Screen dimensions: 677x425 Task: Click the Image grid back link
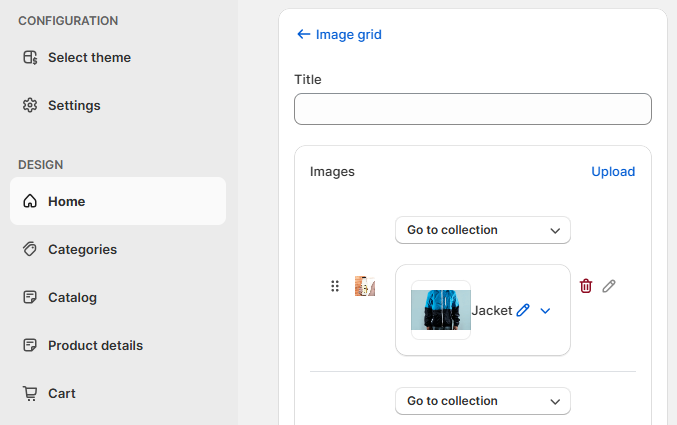click(339, 34)
